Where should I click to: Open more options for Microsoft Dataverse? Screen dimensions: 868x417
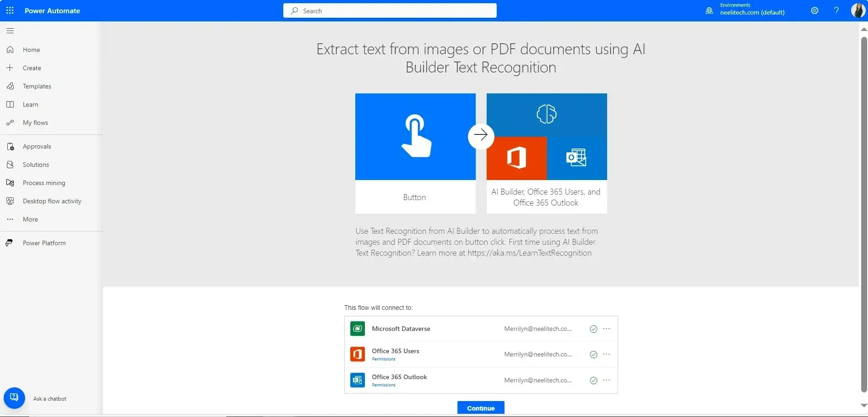click(606, 329)
